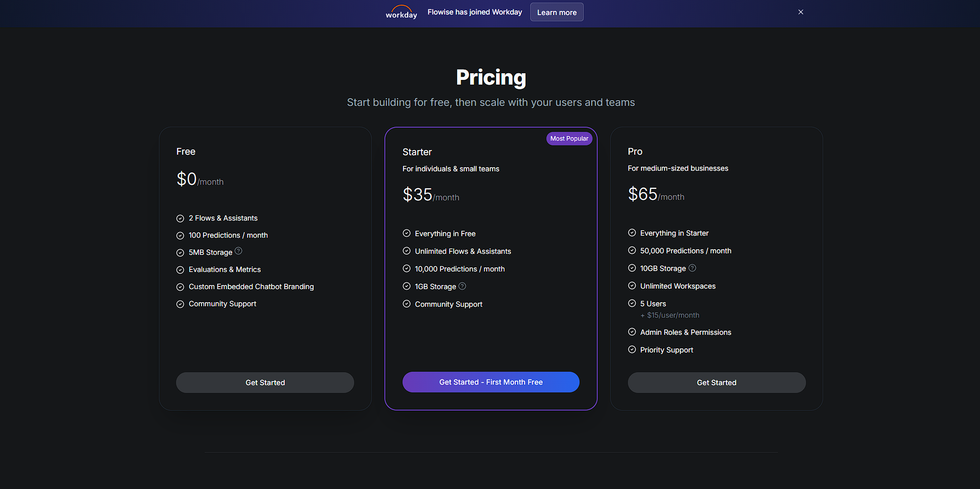Screen dimensions: 980x489
Task: Click the Pricing heading
Action: coord(490,77)
